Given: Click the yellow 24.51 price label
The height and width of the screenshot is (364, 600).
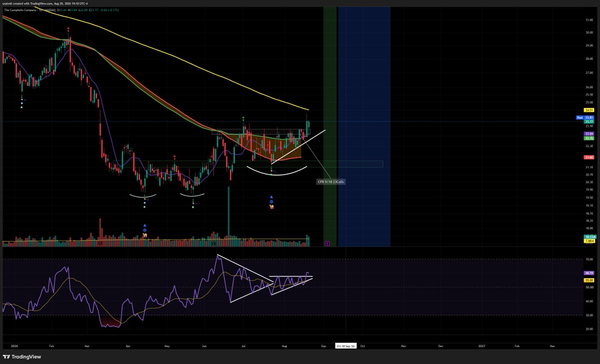Looking at the screenshot, I should click(588, 110).
